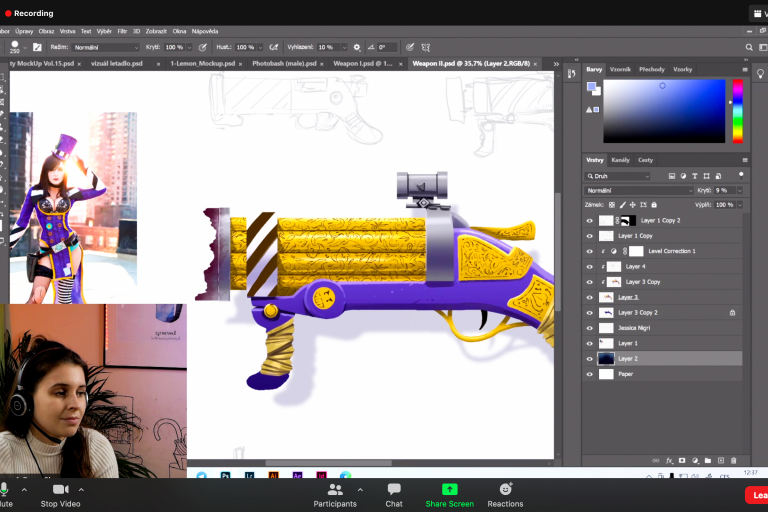Open the History panel icon
The image size is (768, 512).
pos(572,74)
